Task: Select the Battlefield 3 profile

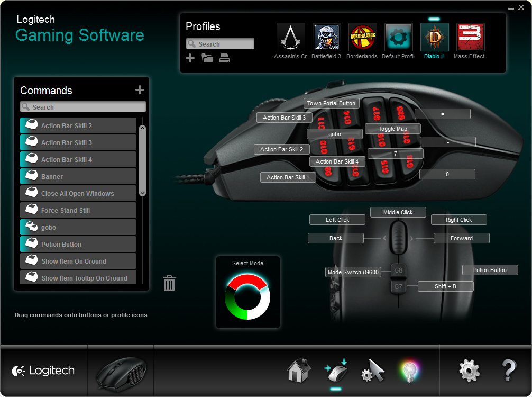Action: 326,37
